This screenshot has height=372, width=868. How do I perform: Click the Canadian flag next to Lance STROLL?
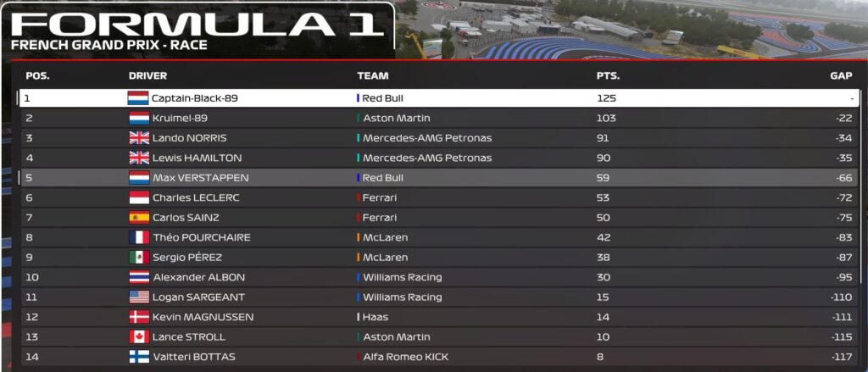pyautogui.click(x=138, y=337)
